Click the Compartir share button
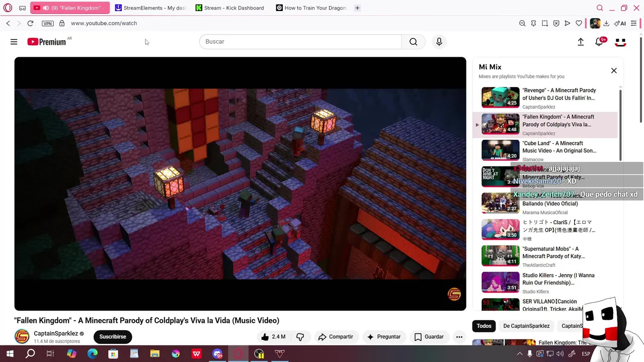 335,337
